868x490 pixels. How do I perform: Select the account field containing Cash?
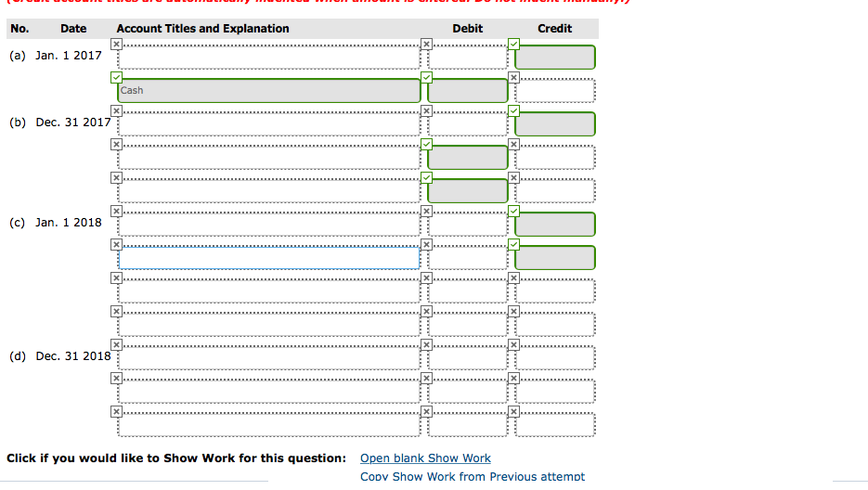point(269,91)
